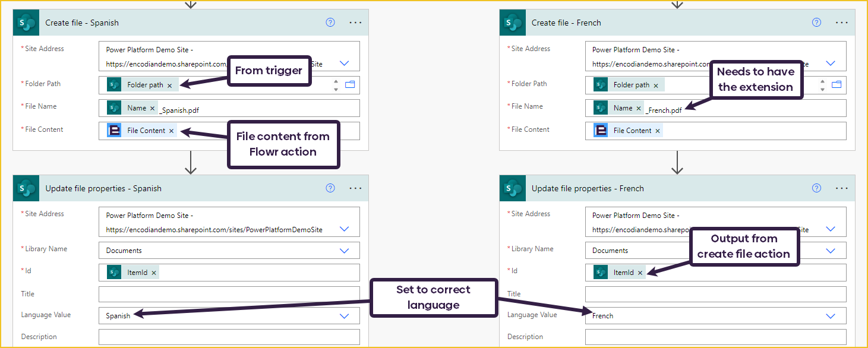Click SharePoint icon of Update file properties - French
The width and height of the screenshot is (868, 348).
coord(512,188)
